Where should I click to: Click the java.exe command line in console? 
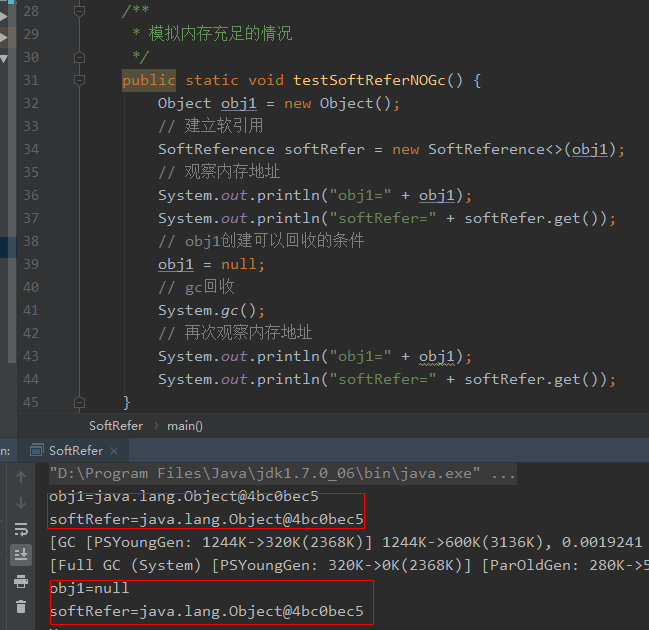coord(283,474)
